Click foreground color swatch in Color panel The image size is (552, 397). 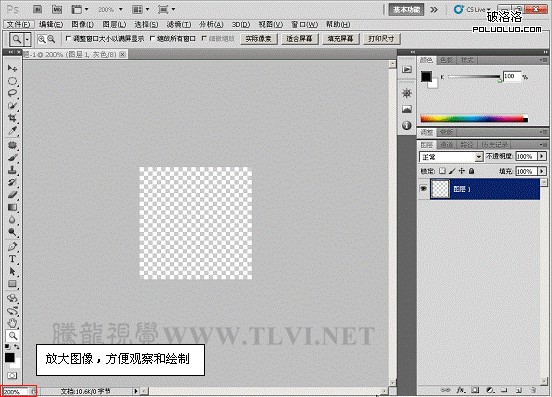[x=426, y=76]
